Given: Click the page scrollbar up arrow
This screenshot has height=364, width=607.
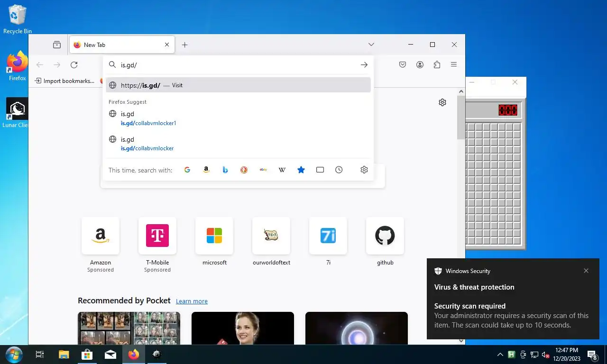Looking at the screenshot, I should 461,91.
